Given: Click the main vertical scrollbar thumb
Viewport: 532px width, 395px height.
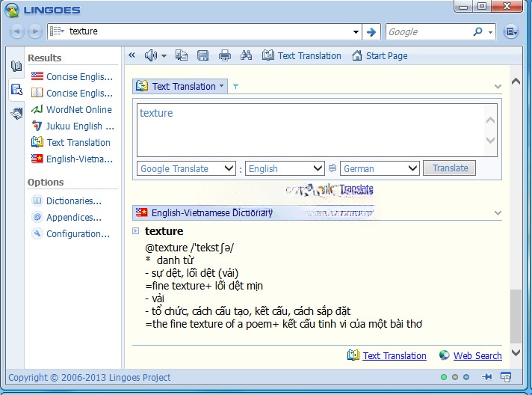Looking at the screenshot, I should [x=516, y=316].
